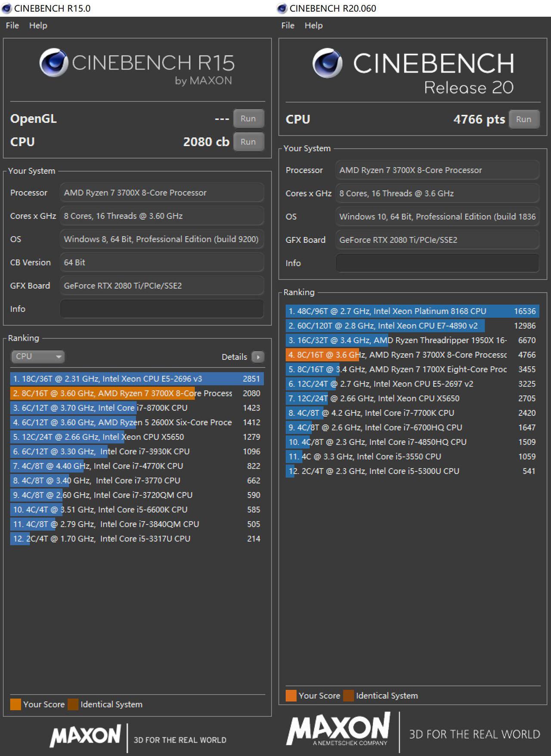Select Xeon E5-2696 v3 ranking row in R15
The image size is (551, 756).
point(137,379)
